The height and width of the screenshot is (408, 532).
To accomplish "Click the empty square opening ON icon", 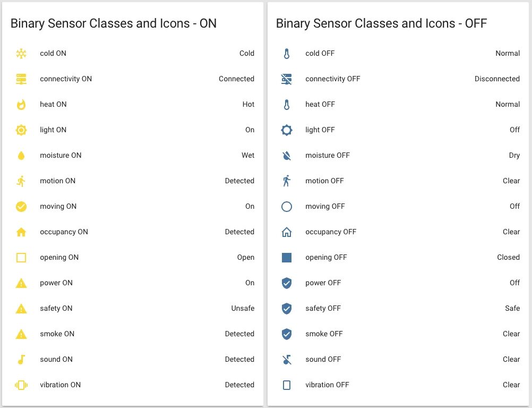I will click(x=21, y=258).
